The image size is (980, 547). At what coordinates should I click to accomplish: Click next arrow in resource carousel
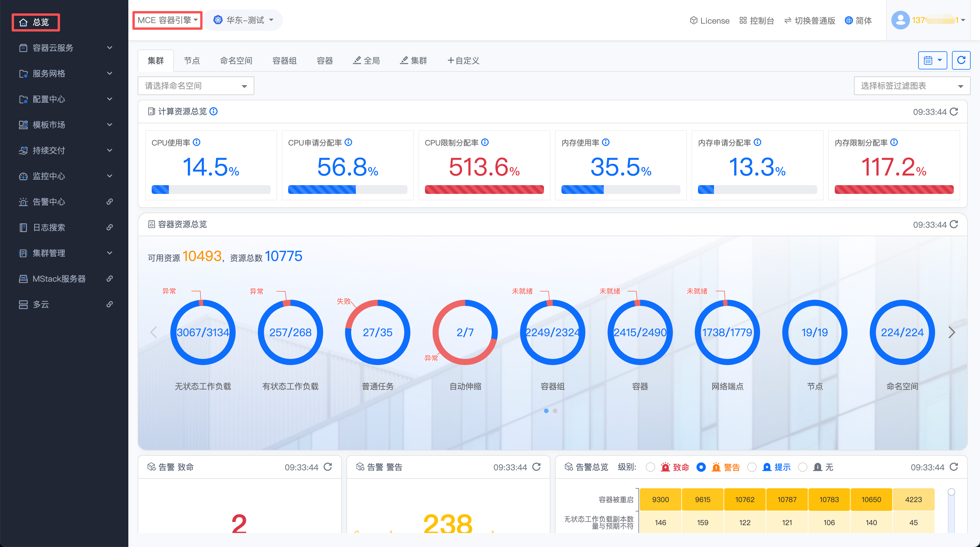pyautogui.click(x=951, y=332)
